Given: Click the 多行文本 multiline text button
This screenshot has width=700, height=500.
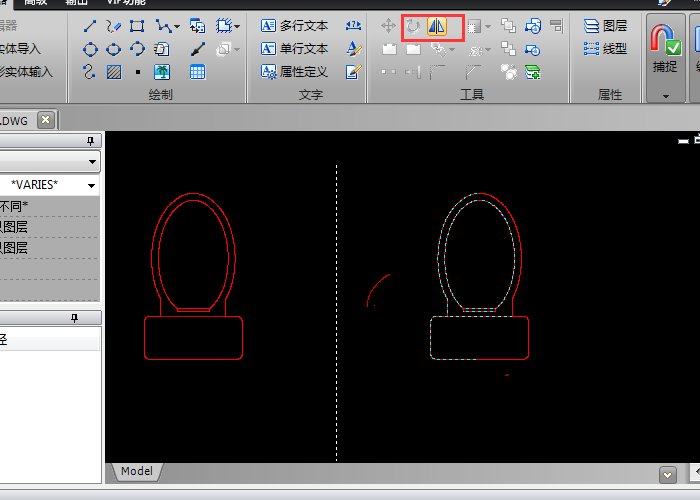Looking at the screenshot, I should coord(294,26).
